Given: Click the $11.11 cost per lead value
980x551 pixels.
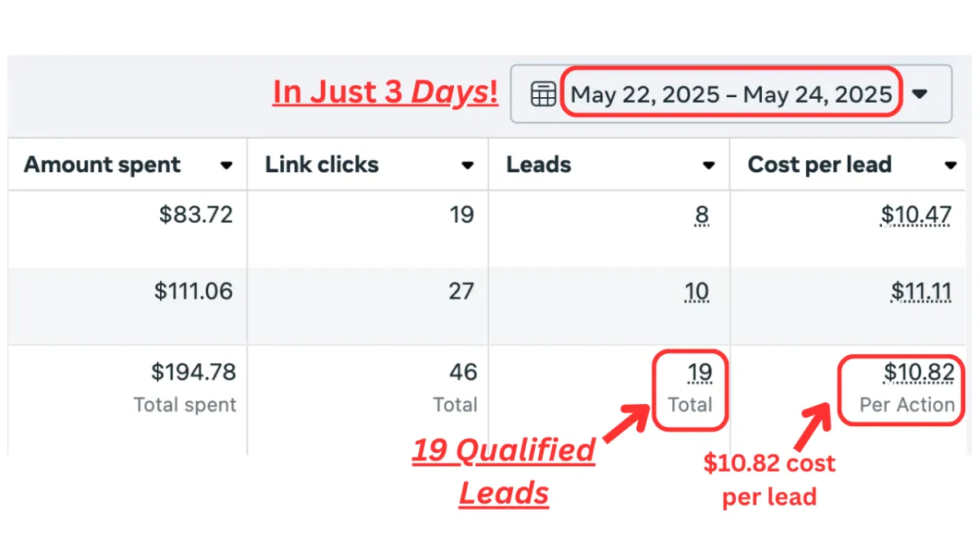Looking at the screenshot, I should click(920, 291).
